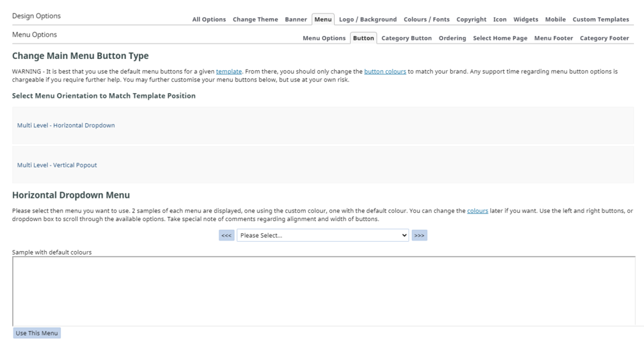This screenshot has width=644, height=343.
Task: Click the colours link in description
Action: click(x=478, y=211)
